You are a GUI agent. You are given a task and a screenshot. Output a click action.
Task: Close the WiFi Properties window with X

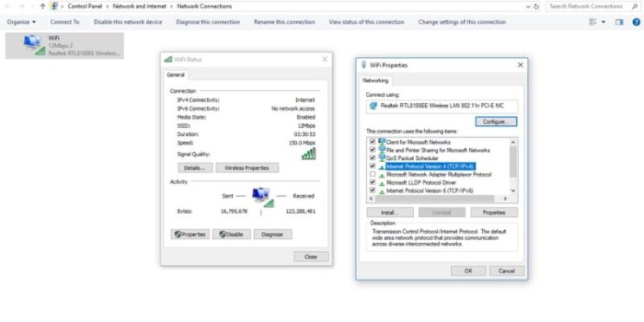tap(520, 65)
